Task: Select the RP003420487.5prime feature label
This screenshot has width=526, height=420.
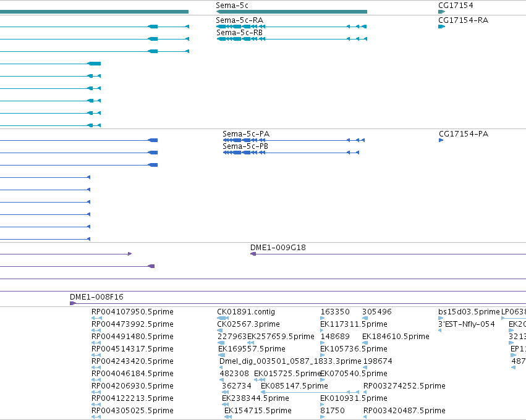Action: point(404,411)
